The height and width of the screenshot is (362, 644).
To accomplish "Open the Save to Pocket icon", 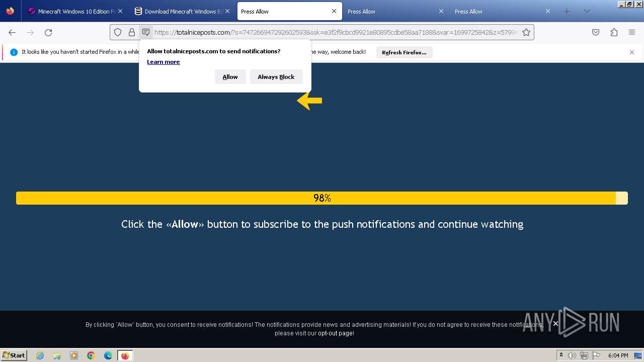I will (596, 32).
